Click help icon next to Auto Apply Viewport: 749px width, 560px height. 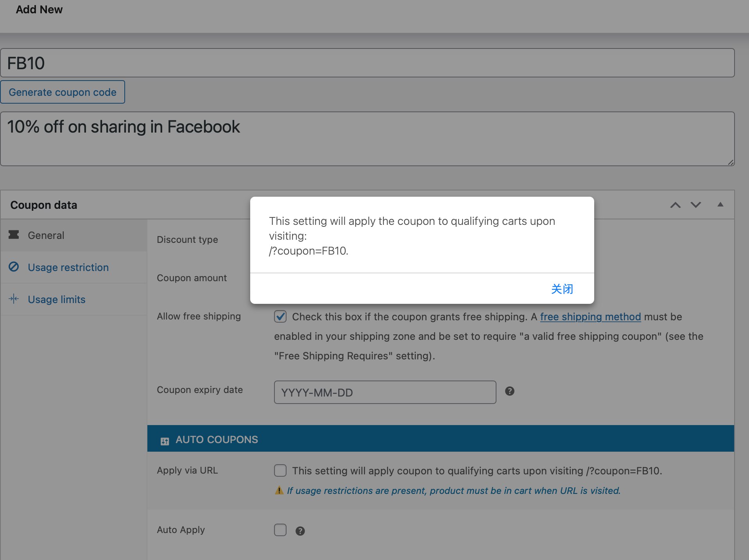pyautogui.click(x=300, y=531)
